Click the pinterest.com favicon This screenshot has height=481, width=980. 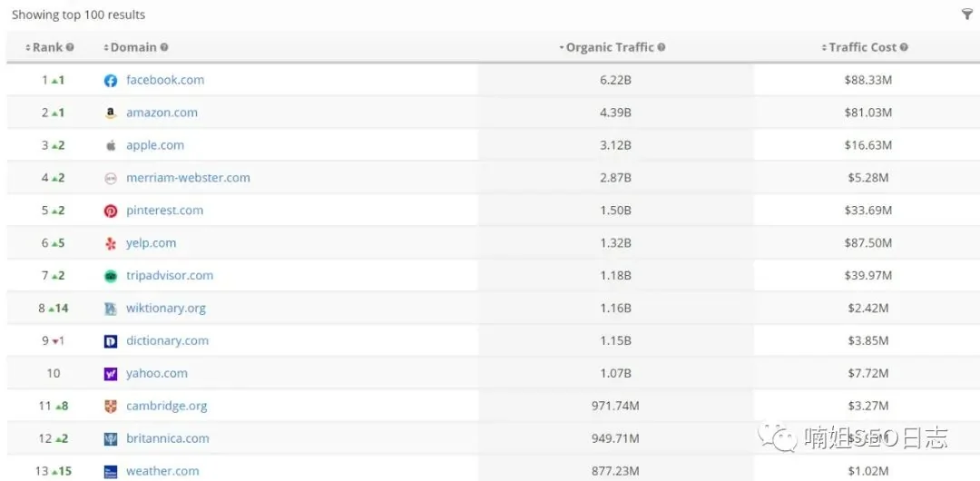coord(111,211)
